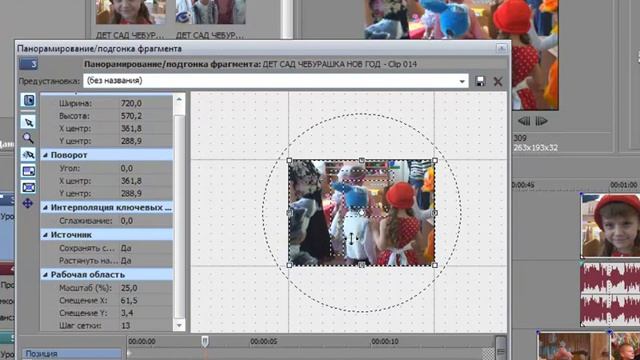Screen dimensions: 640x360
Task: Click the Show Properties toggle icon
Action: [28, 100]
